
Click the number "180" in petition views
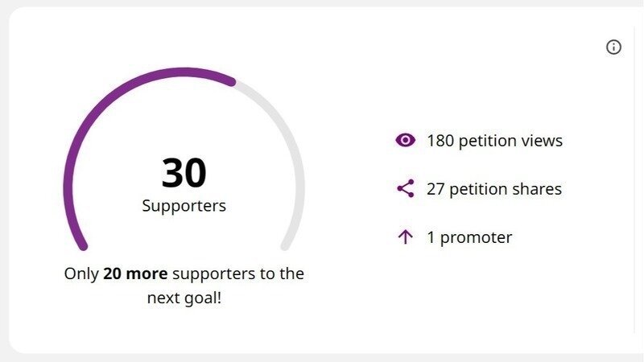point(440,141)
